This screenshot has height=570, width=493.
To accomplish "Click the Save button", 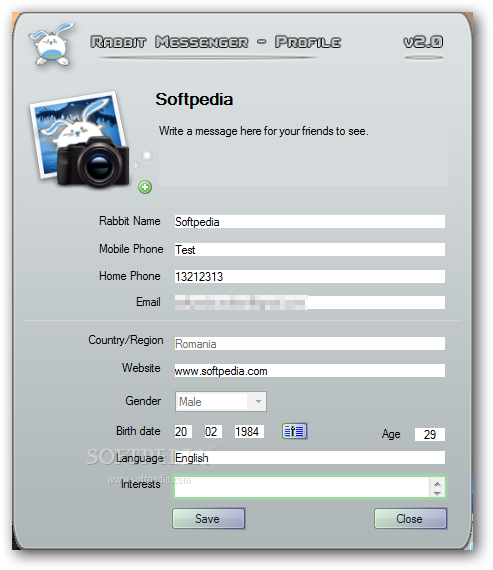I will 209,518.
